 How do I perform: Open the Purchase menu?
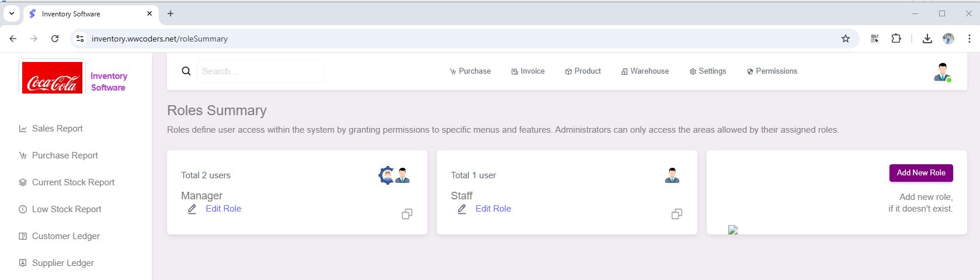(x=470, y=71)
